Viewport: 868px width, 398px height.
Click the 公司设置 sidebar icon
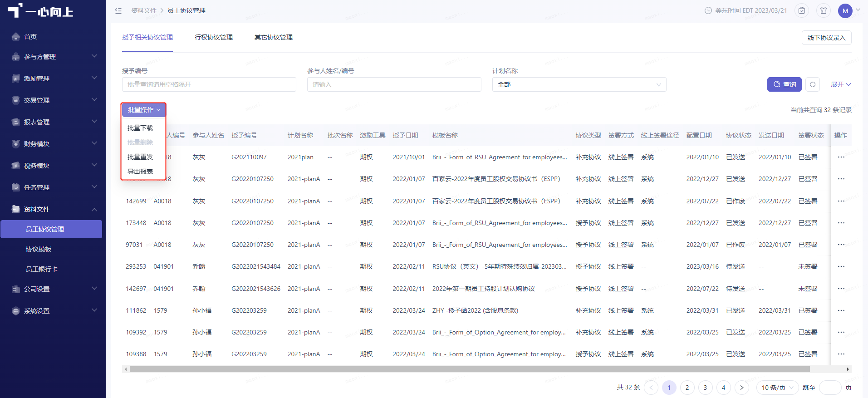coord(16,289)
